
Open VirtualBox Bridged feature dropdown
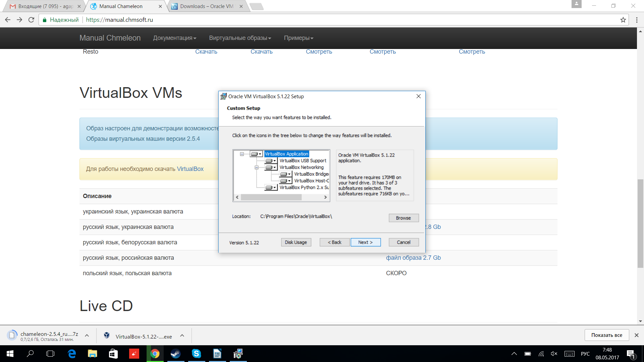286,174
